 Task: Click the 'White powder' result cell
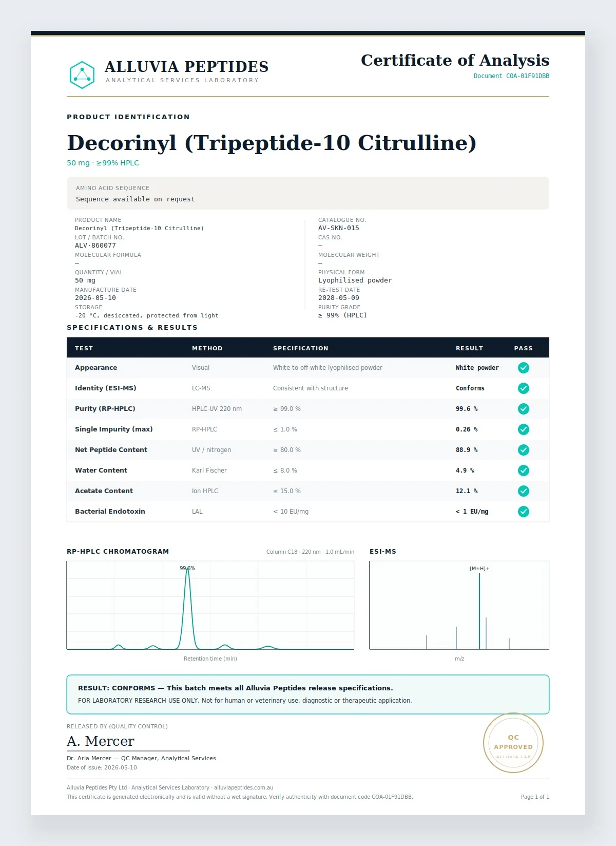click(x=477, y=368)
